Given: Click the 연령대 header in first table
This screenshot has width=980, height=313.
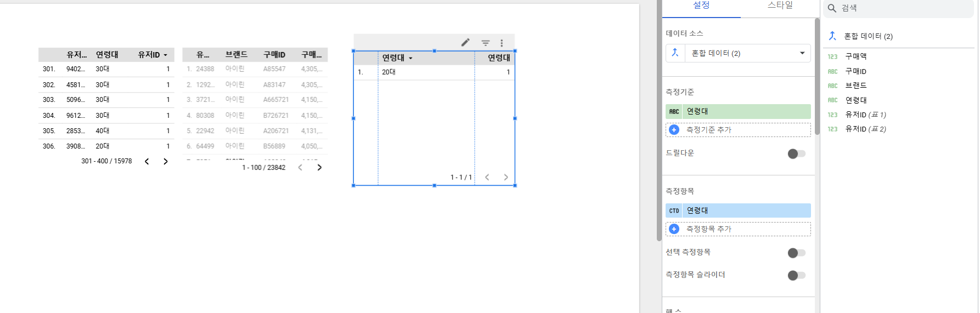Looking at the screenshot, I should pyautogui.click(x=107, y=54).
